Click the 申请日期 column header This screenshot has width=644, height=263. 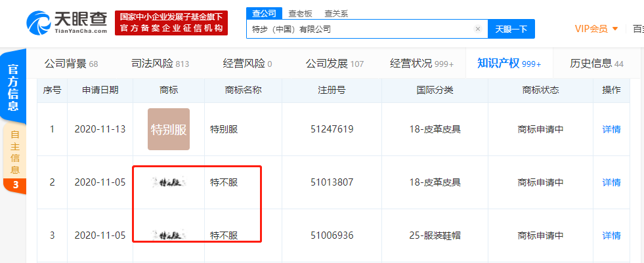pyautogui.click(x=100, y=91)
